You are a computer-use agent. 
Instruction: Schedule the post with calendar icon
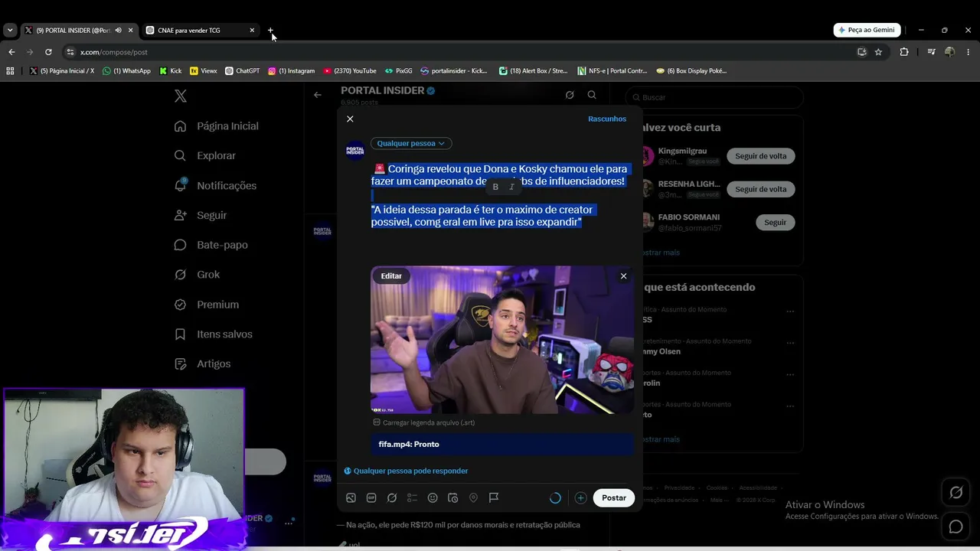coord(453,497)
